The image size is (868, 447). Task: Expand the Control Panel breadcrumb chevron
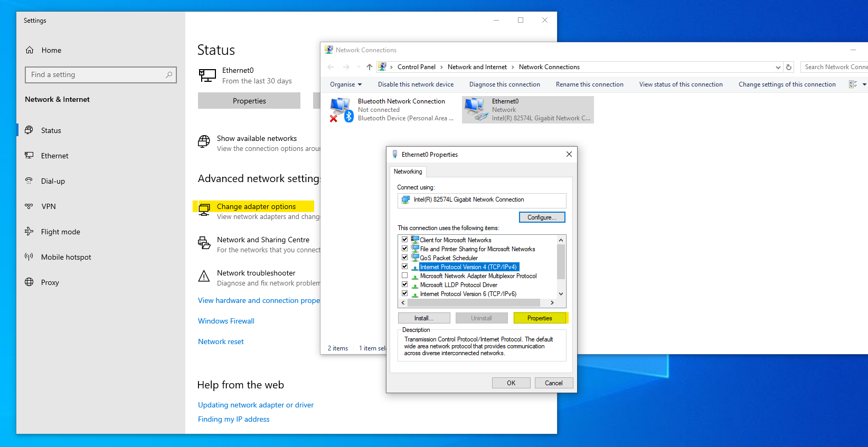coord(442,67)
